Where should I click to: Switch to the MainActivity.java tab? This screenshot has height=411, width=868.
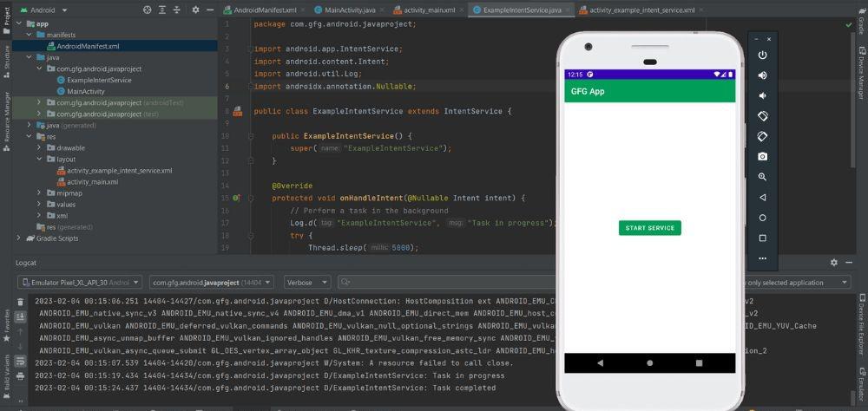pos(349,10)
